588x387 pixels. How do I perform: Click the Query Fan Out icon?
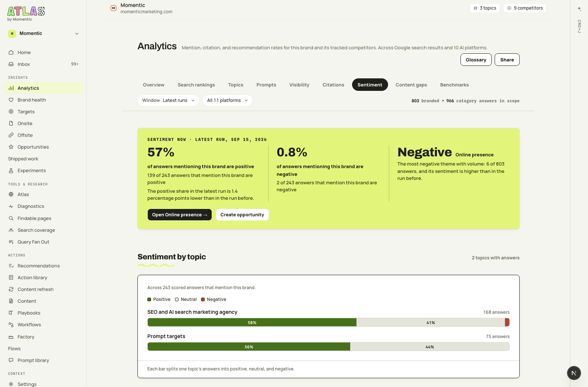(x=11, y=242)
